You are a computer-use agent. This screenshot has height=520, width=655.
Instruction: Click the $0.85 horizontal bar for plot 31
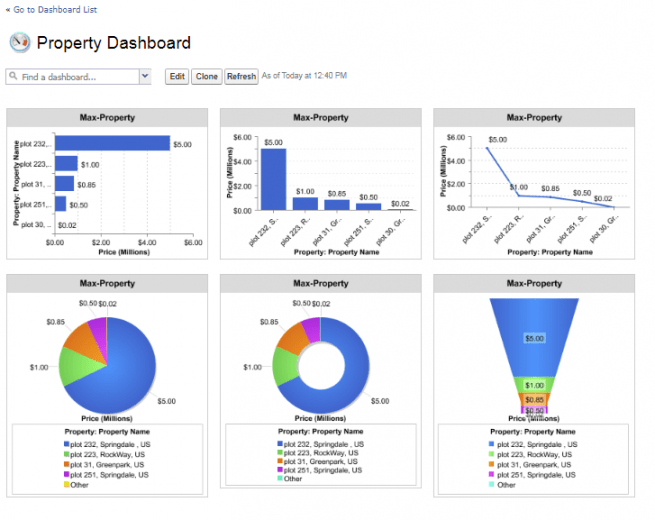point(64,183)
